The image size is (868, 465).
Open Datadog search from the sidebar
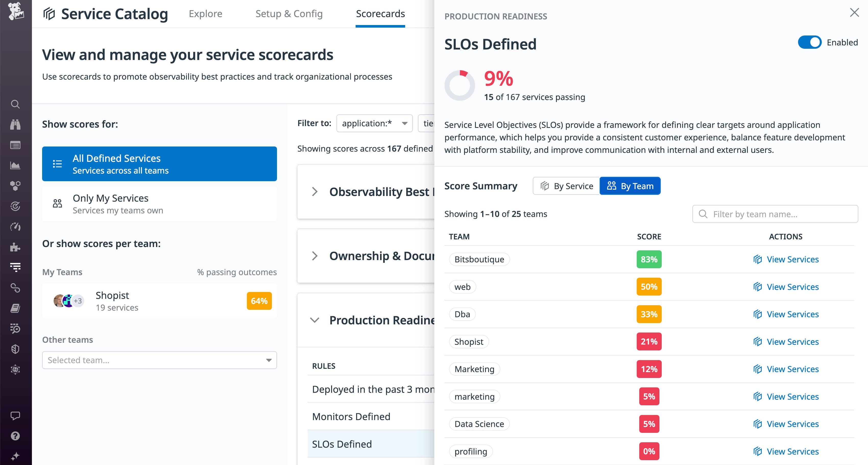(16, 104)
